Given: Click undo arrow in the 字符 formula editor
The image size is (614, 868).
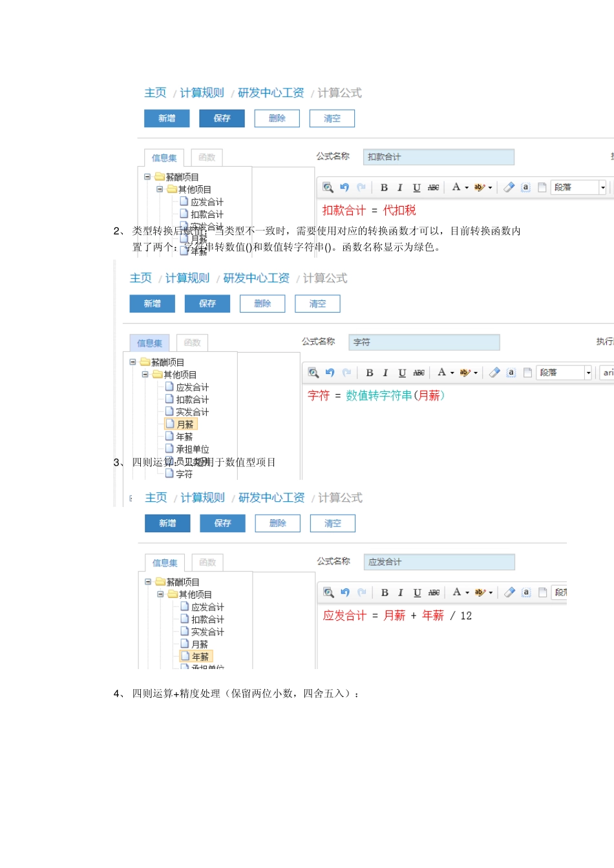Looking at the screenshot, I should (330, 373).
